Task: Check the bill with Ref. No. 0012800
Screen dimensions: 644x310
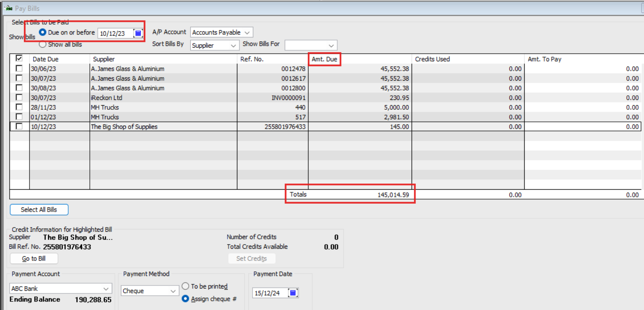Action: tap(19, 88)
